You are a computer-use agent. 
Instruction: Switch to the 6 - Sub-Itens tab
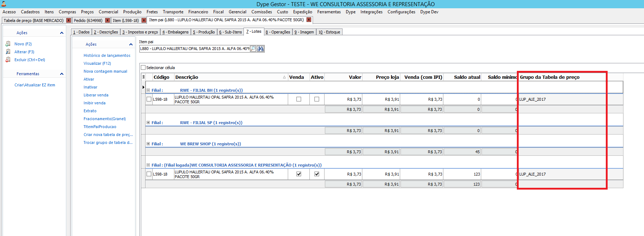coord(231,32)
